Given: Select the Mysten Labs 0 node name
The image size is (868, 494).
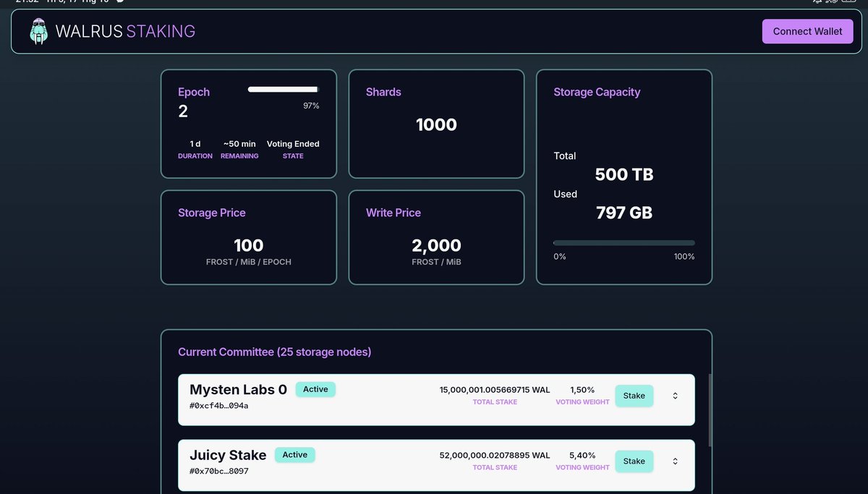Looking at the screenshot, I should pos(238,389).
